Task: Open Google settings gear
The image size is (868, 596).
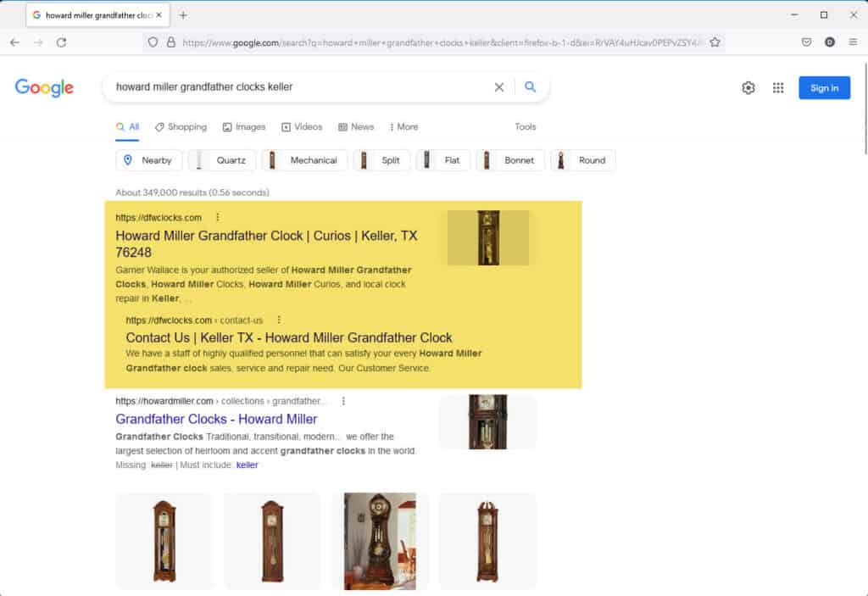Action: 748,87
